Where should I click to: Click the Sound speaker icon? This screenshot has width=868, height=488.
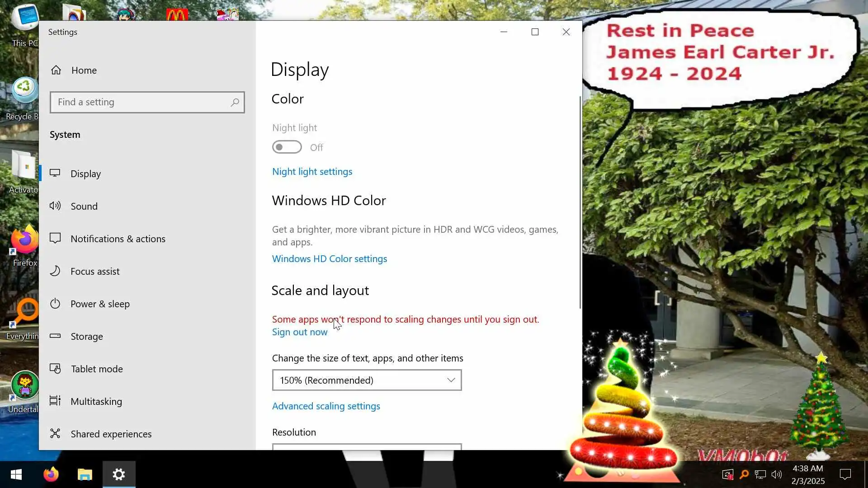(x=55, y=206)
